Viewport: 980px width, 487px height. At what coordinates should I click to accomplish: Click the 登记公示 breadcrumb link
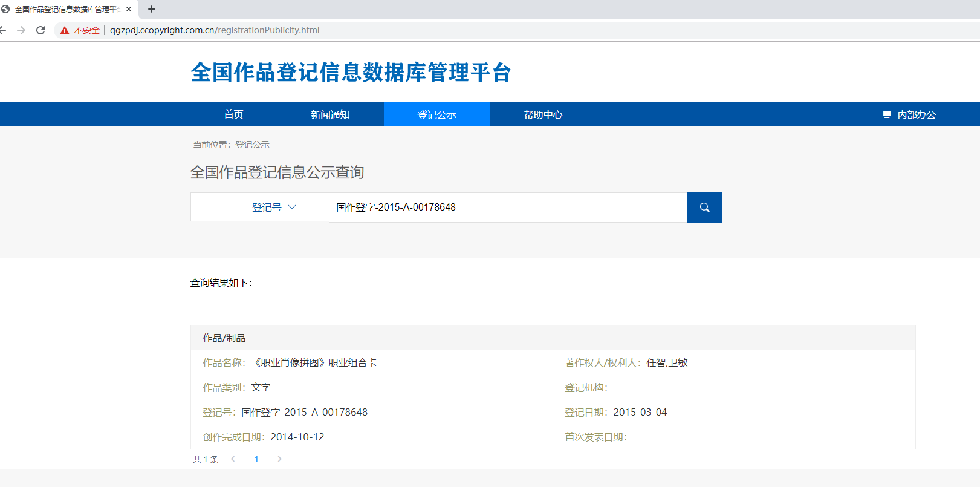click(x=252, y=145)
